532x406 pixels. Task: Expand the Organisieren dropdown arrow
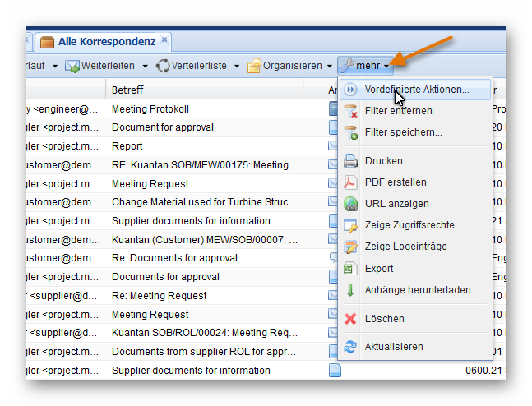[x=330, y=66]
